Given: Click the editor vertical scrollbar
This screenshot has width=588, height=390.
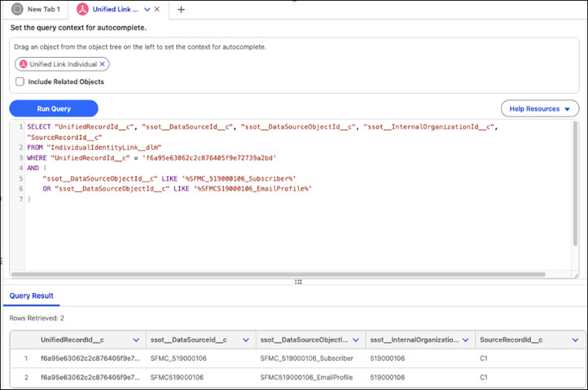Looking at the screenshot, I should pos(575,184).
